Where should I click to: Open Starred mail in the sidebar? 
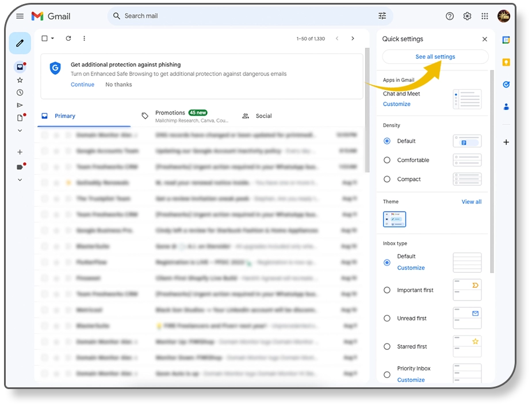(x=20, y=80)
